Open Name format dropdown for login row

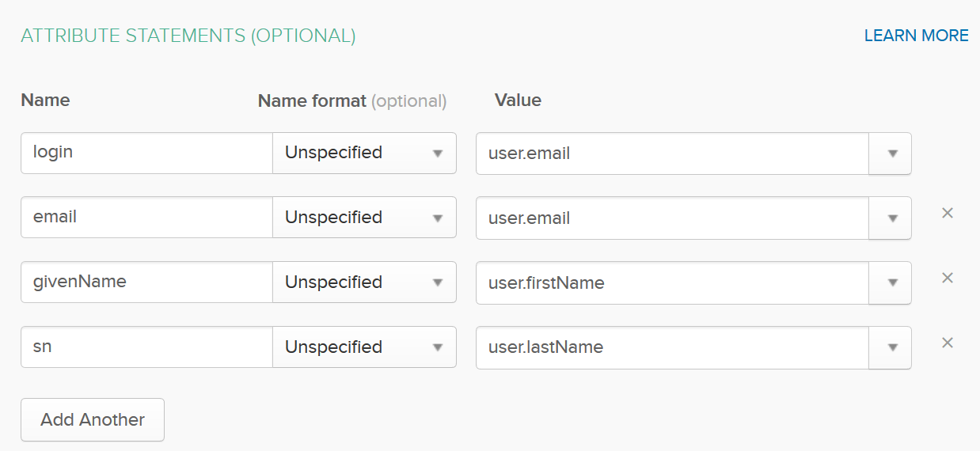click(x=364, y=153)
